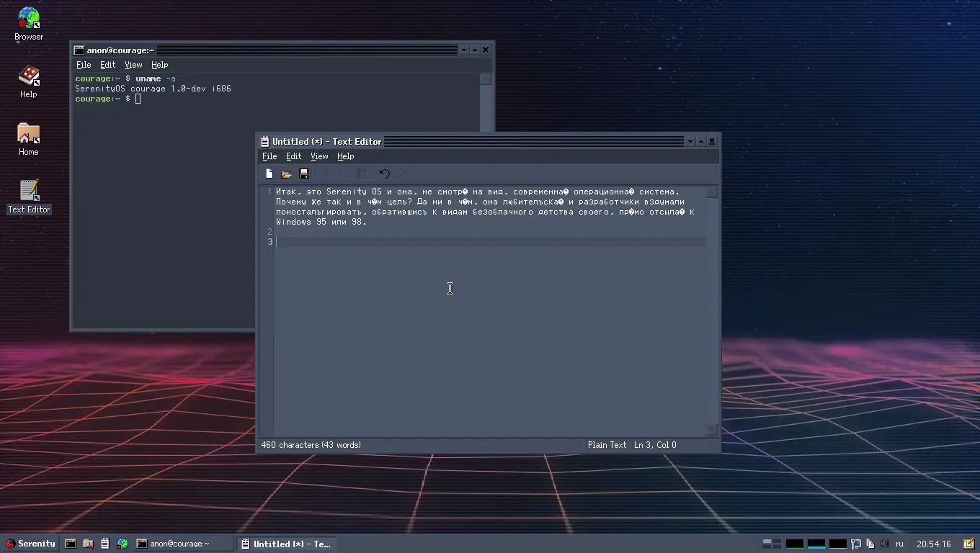The image size is (980, 553).
Task: Open the clipboard history tray icon
Action: coord(870,544)
